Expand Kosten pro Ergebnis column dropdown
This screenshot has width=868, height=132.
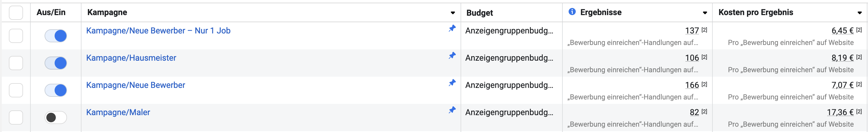click(x=859, y=13)
